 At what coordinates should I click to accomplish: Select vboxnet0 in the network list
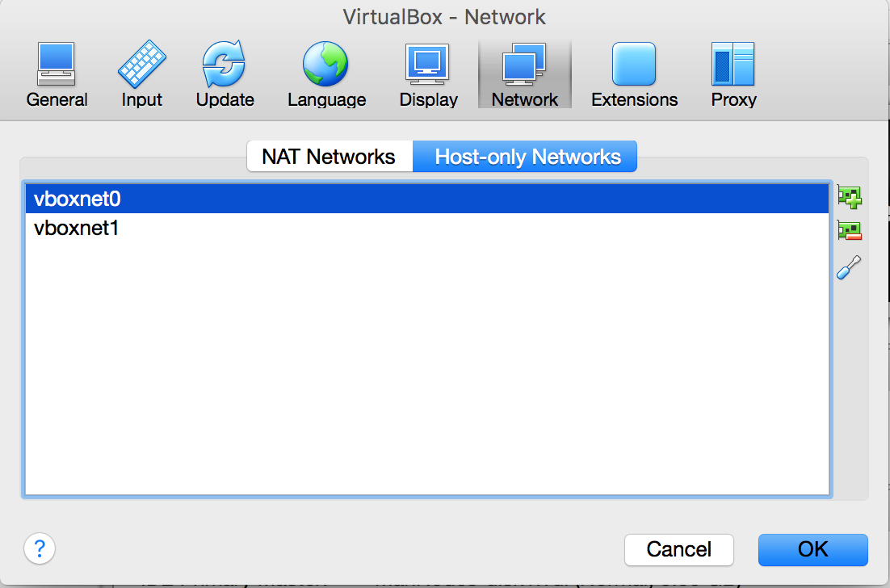(427, 199)
